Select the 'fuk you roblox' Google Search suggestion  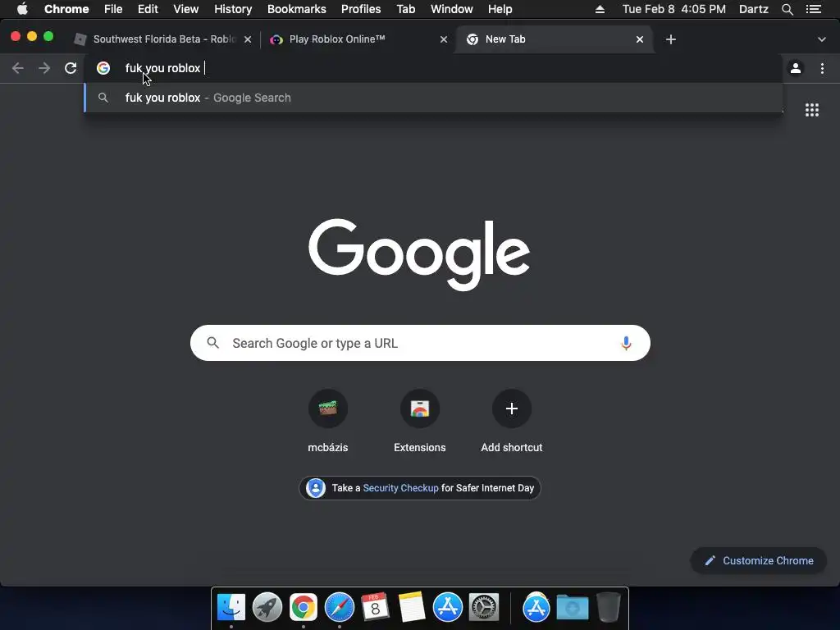coord(433,98)
